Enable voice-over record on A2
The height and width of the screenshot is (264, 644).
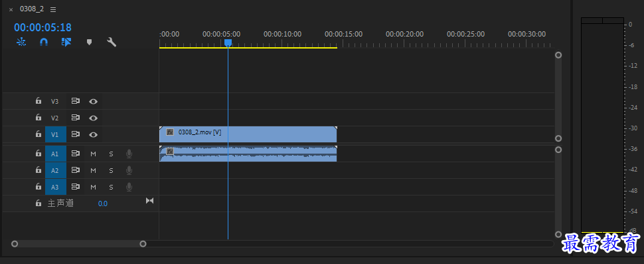[x=129, y=170]
